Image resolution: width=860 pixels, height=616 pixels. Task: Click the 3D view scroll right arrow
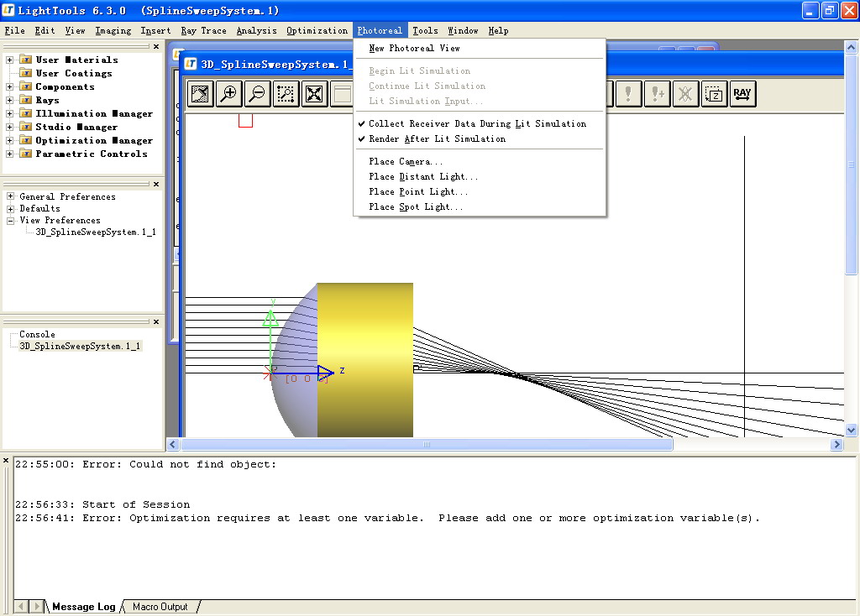tap(836, 445)
